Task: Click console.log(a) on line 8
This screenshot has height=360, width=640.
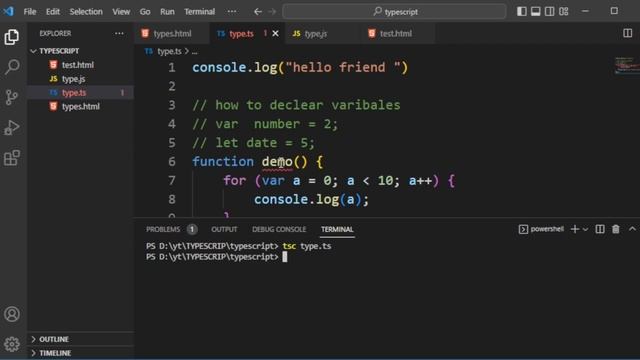Action: coord(311,199)
